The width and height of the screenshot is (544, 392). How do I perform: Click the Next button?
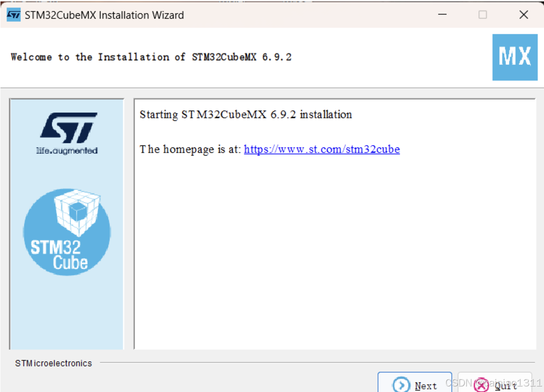[415, 382]
